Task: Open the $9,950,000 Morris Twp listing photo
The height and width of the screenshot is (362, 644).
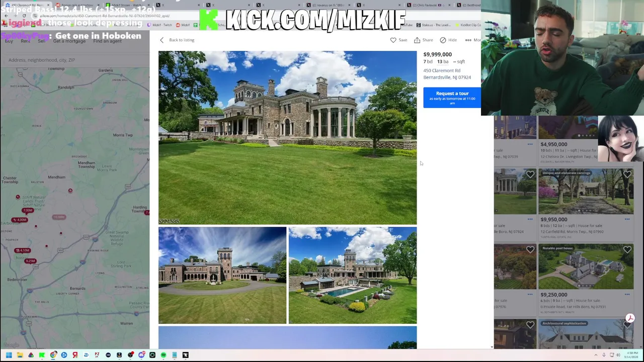Action: tap(586, 191)
